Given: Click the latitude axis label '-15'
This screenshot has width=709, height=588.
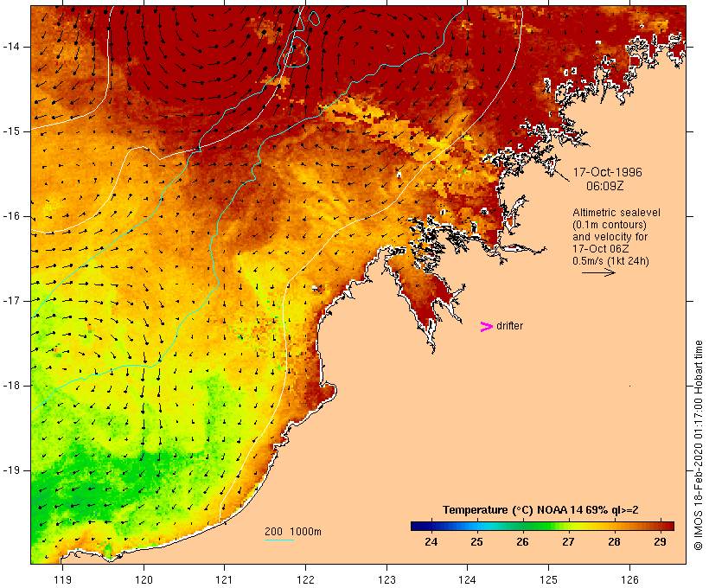Looking at the screenshot, I should click(11, 131).
